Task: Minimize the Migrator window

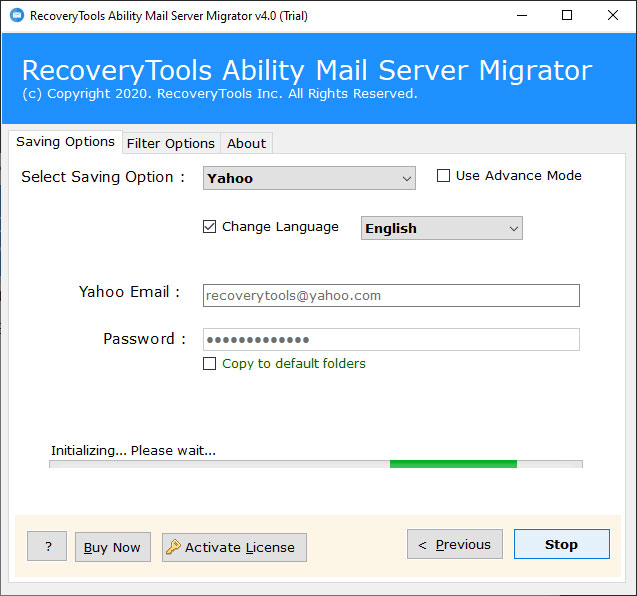Action: click(x=522, y=15)
